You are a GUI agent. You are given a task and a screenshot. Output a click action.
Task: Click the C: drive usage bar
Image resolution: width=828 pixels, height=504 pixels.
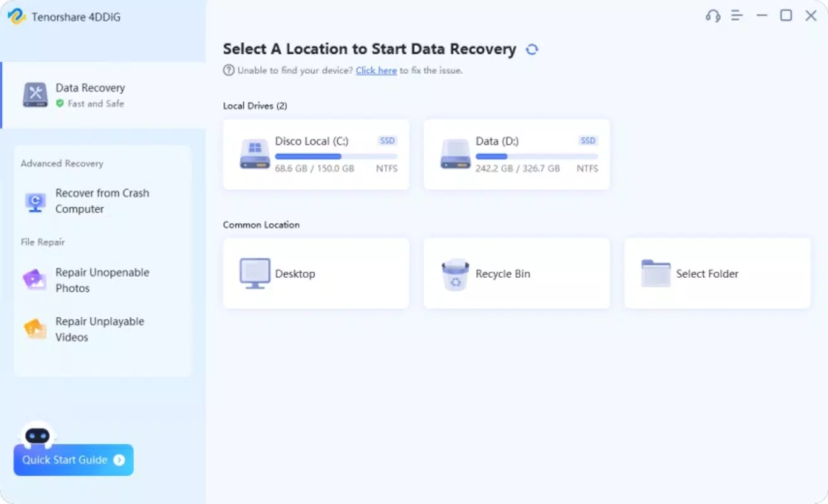336,156
